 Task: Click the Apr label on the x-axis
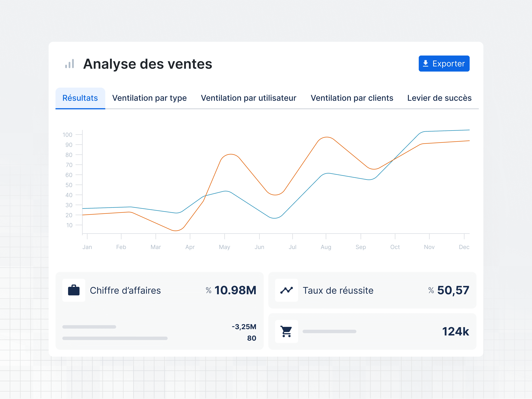tap(190, 247)
